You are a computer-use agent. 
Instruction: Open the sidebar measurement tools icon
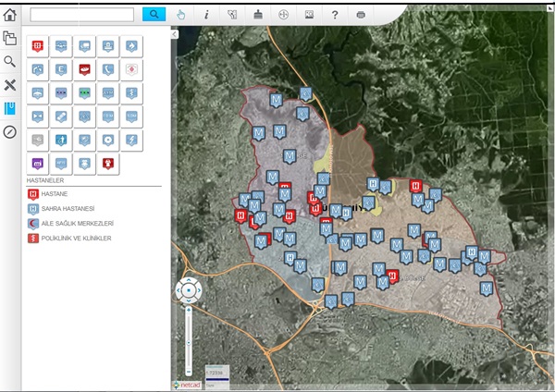10,85
